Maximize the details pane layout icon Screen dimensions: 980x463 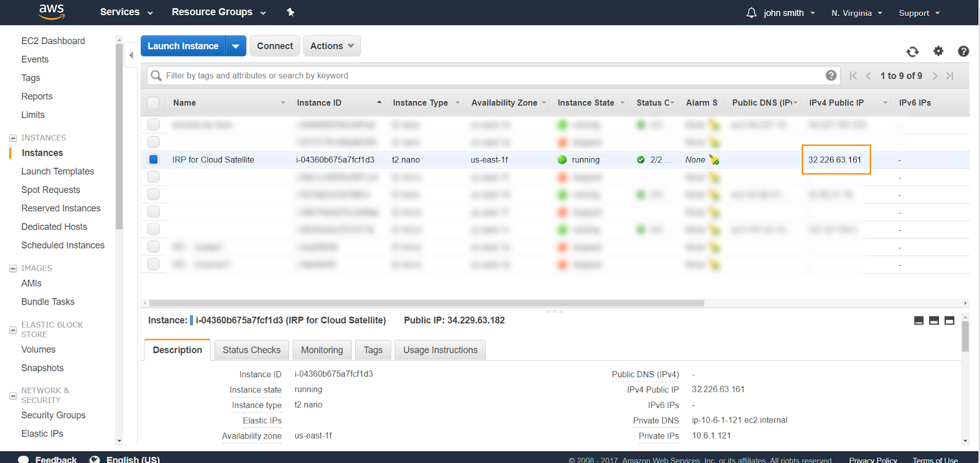[x=949, y=320]
